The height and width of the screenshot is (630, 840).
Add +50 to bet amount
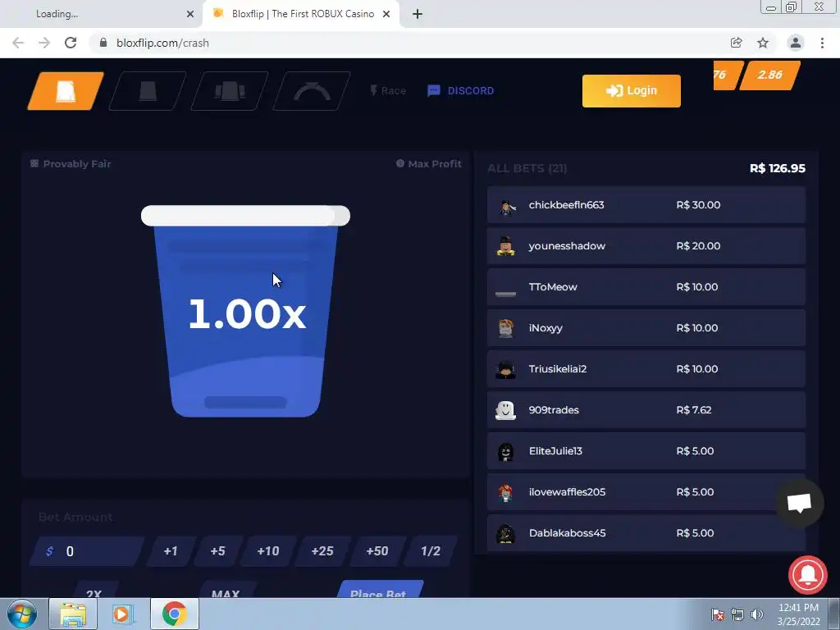coord(377,551)
